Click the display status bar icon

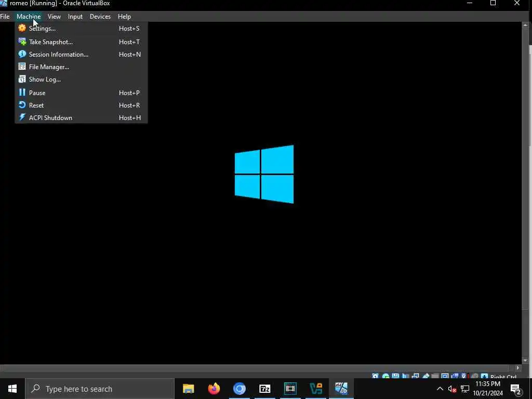click(445, 376)
